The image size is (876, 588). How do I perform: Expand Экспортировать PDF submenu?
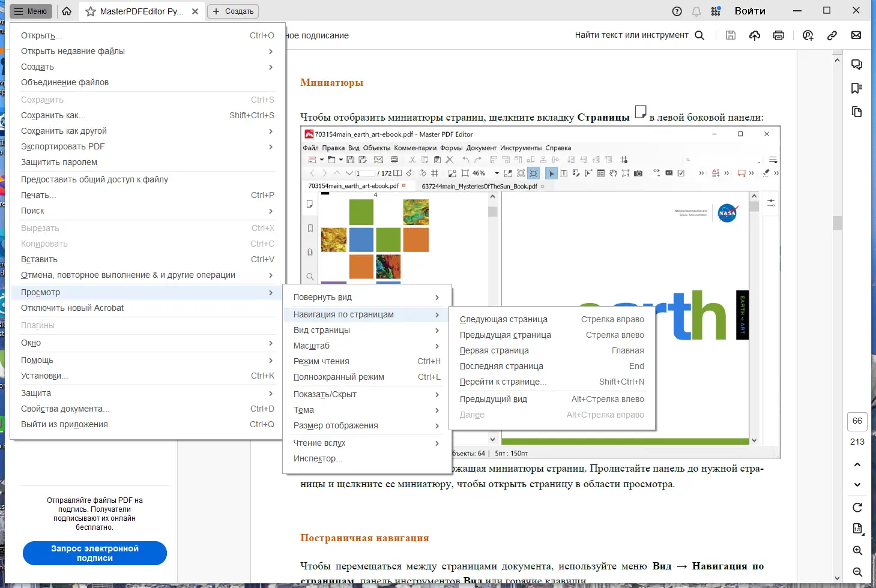coord(148,146)
